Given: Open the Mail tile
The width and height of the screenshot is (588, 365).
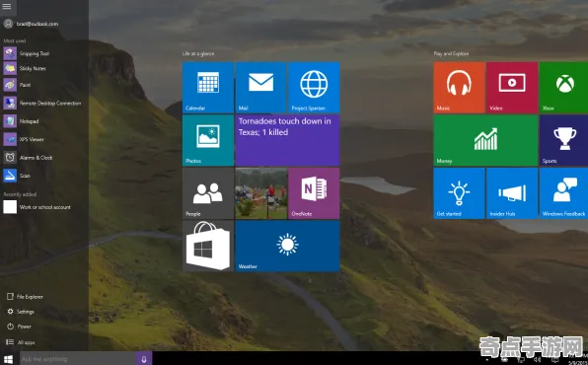Looking at the screenshot, I should click(260, 88).
